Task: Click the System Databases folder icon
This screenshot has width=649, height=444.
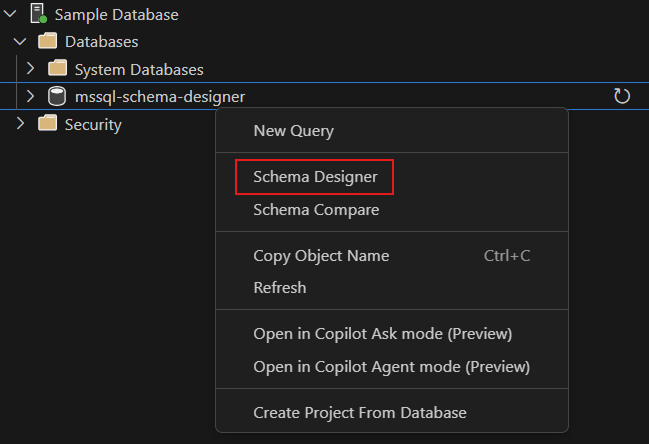Action: pyautogui.click(x=57, y=69)
